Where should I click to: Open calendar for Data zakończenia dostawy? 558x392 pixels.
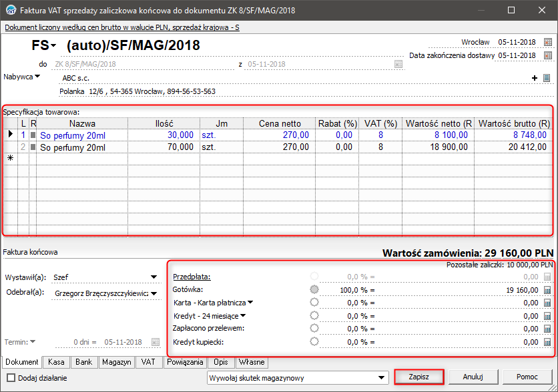pyautogui.click(x=548, y=55)
